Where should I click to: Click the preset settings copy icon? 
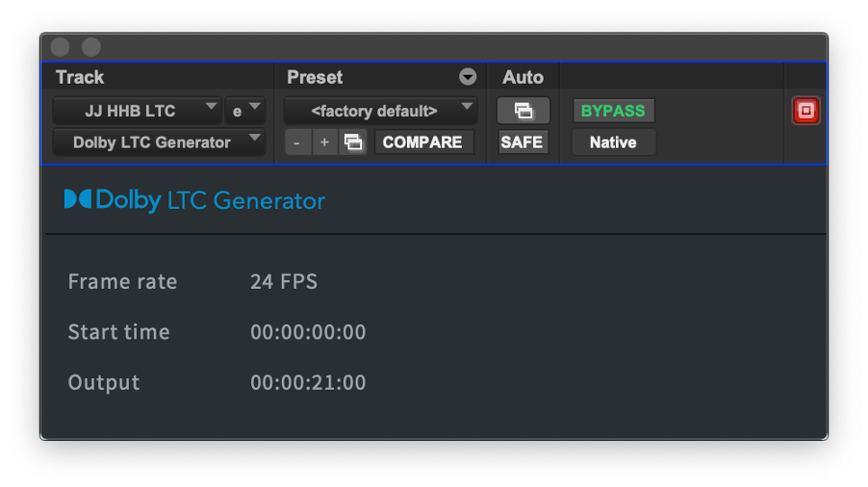pyautogui.click(x=353, y=142)
